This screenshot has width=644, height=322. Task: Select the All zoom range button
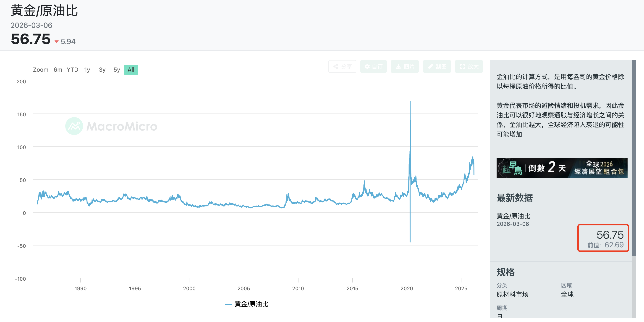[x=131, y=70]
